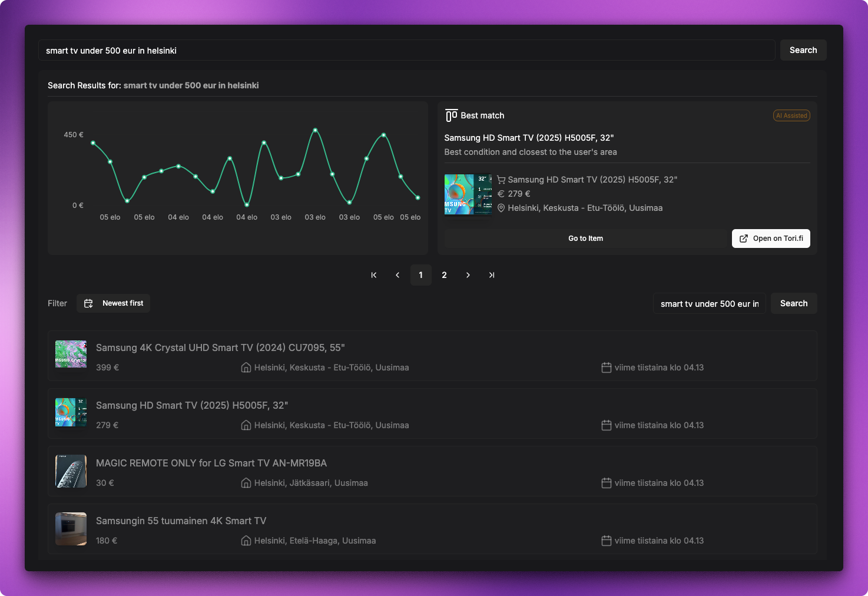Image resolution: width=868 pixels, height=596 pixels.
Task: Click the Helsinki, Etelä-Haaga, Uusimaa location
Action: [315, 541]
